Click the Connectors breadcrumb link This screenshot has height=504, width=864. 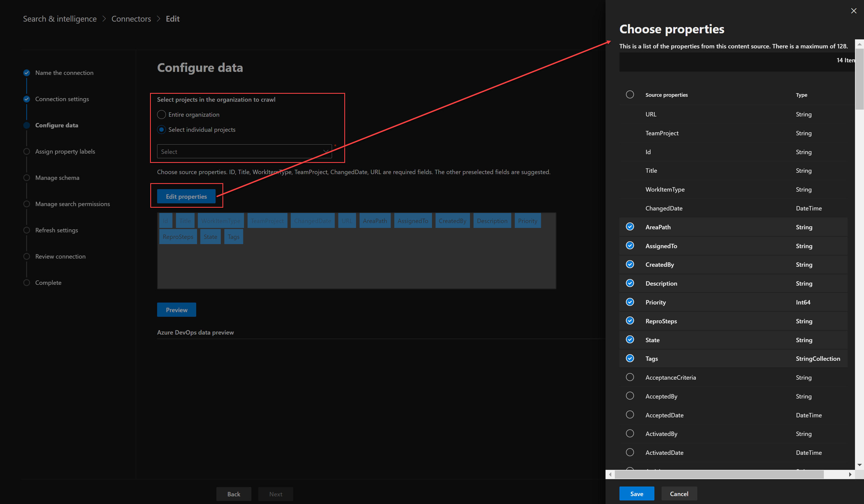pyautogui.click(x=131, y=19)
